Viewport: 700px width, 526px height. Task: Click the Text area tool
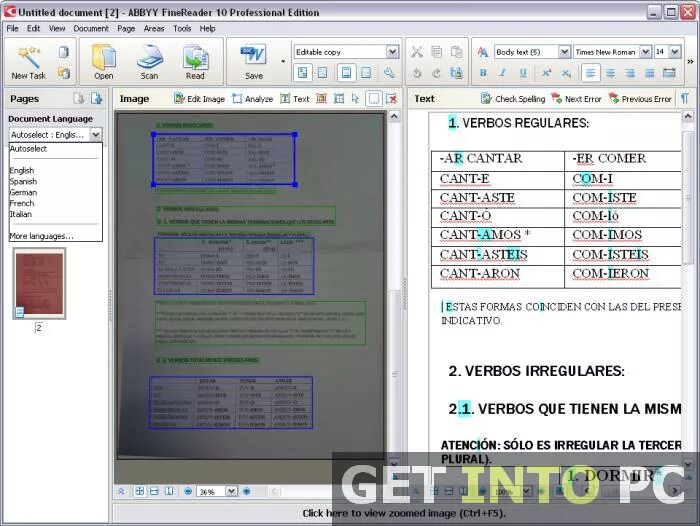pos(295,99)
